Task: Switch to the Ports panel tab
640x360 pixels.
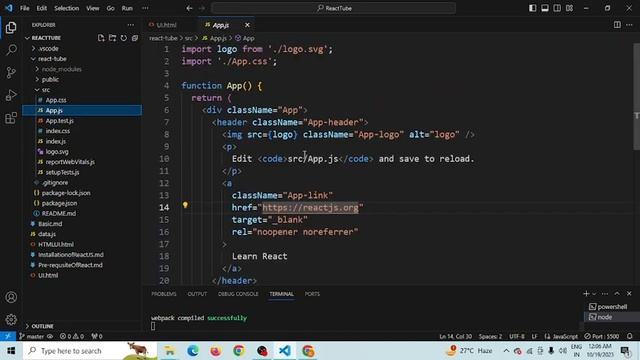Action: click(x=312, y=294)
